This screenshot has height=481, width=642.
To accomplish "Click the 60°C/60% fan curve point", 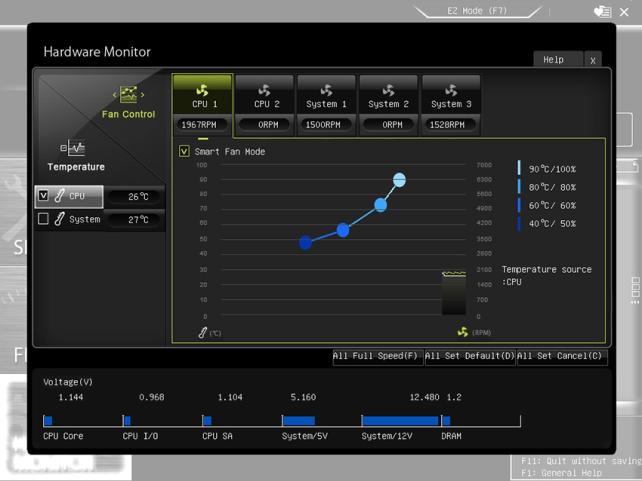I will coord(343,230).
